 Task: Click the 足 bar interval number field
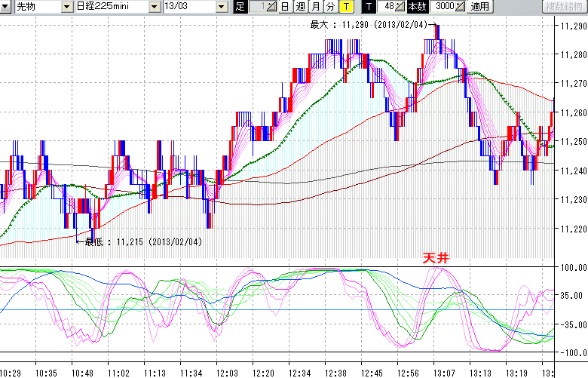coord(258,7)
